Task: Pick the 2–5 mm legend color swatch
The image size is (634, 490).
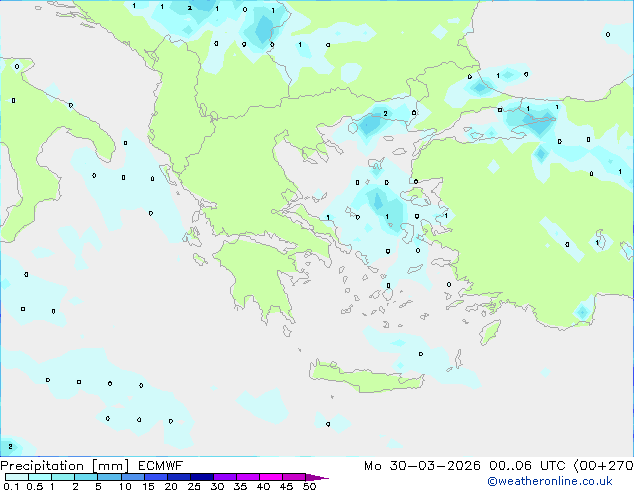Action: coord(86,477)
